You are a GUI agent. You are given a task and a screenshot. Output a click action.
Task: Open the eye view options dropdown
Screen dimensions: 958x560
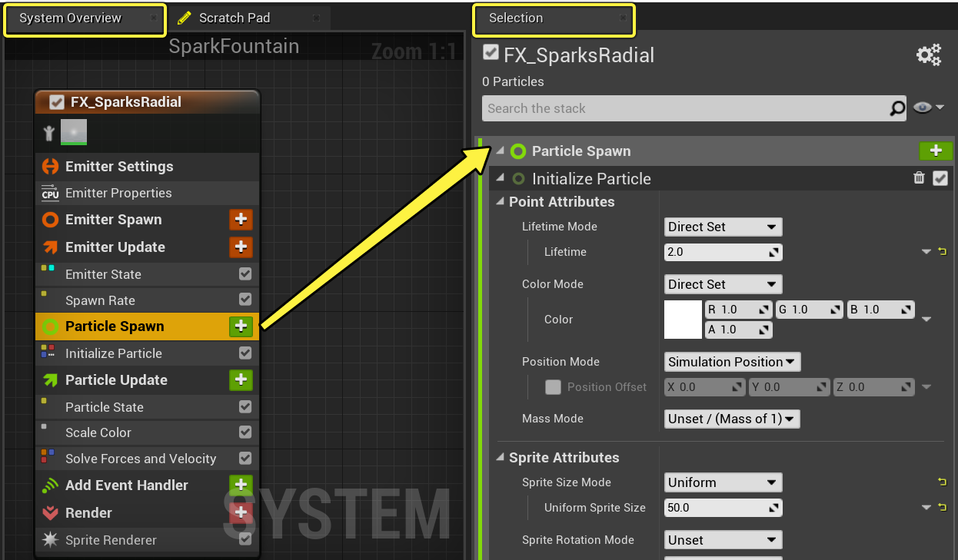[x=929, y=108]
